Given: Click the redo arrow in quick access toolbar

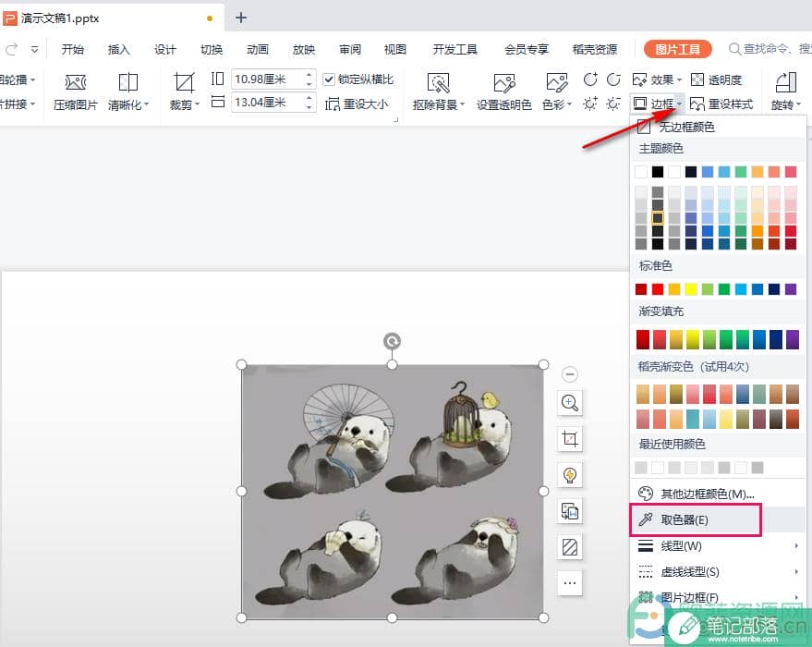Looking at the screenshot, I should pos(11,49).
